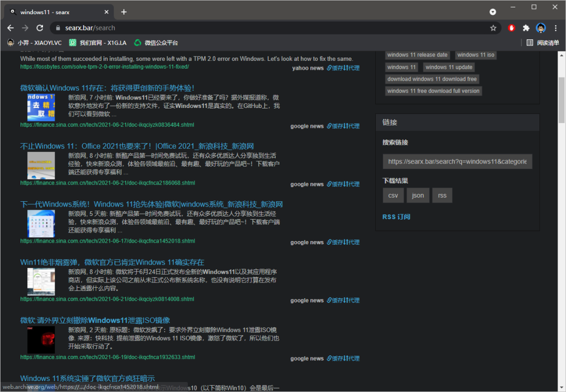Download results as csv

pos(393,195)
